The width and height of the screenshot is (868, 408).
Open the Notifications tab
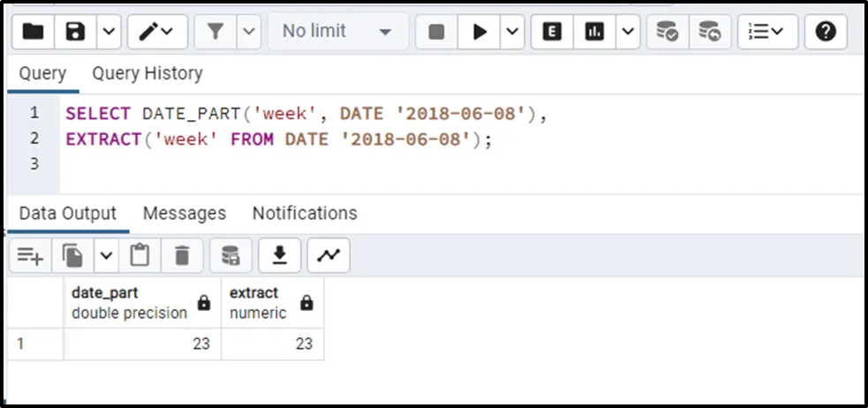pos(305,213)
